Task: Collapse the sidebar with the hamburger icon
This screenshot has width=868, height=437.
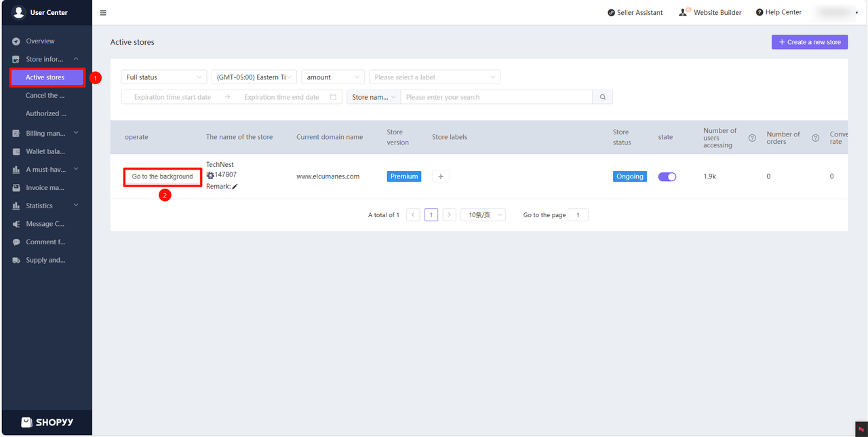Action: 102,12
